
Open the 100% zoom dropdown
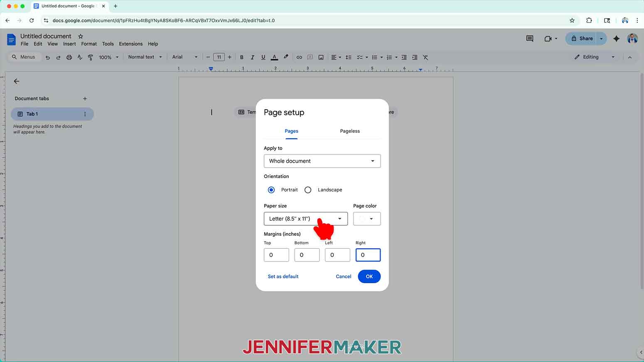109,57
